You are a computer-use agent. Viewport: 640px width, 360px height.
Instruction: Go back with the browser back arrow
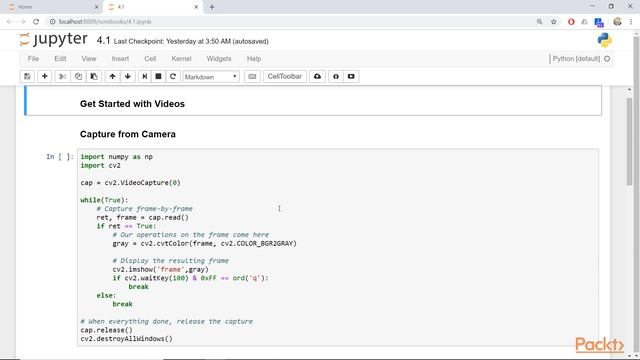pyautogui.click(x=9, y=22)
